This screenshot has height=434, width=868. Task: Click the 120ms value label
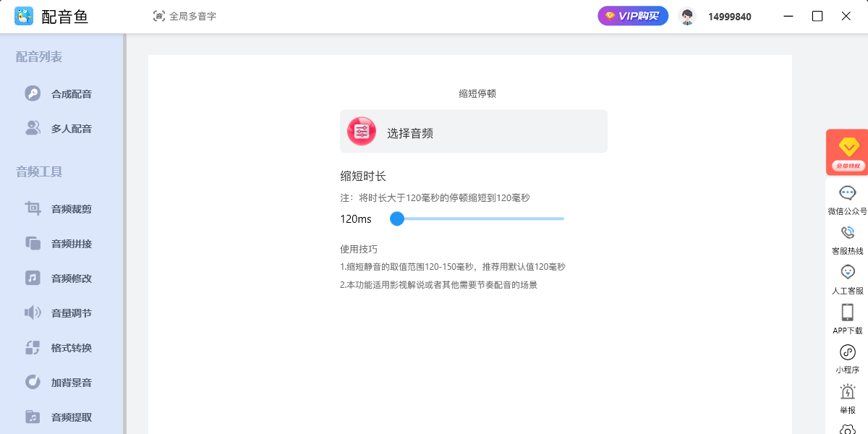(356, 219)
